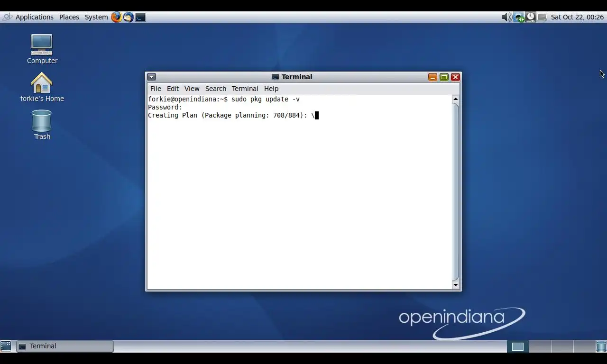Switch to the fourth workspace

(x=584, y=346)
